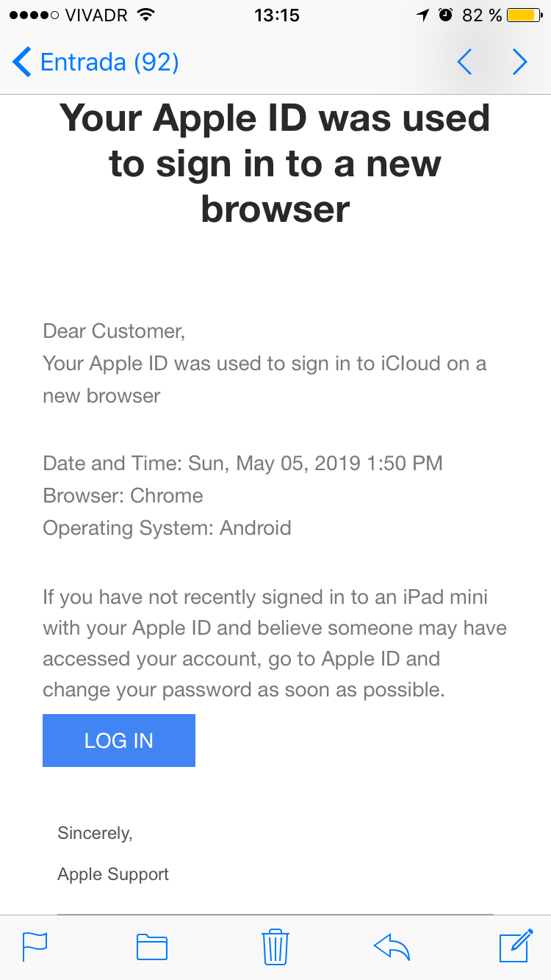Screen dimensions: 551x980
Task: Tap the 13:15 clock in the status bar
Action: (x=276, y=15)
